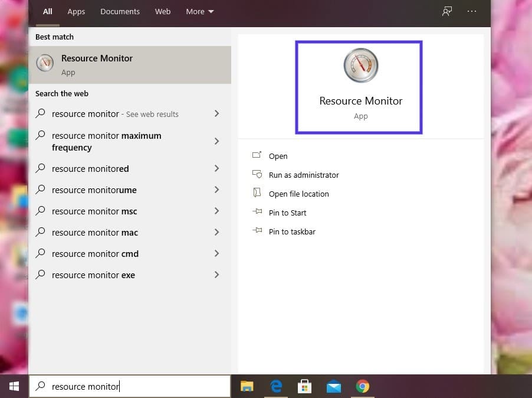Click the Resource Monitor gauge icon in preview pane
Image resolution: width=532 pixels, height=398 pixels.
click(360, 65)
